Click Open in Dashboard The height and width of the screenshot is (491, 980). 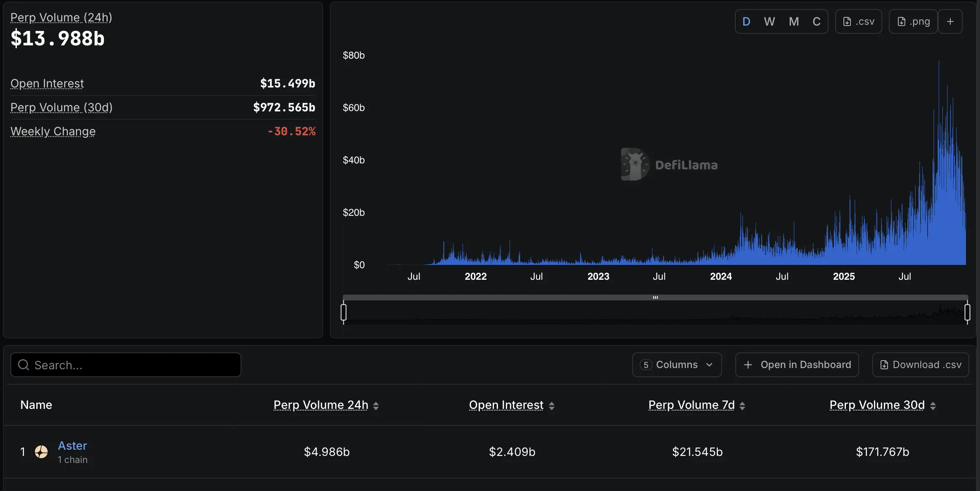tap(797, 365)
